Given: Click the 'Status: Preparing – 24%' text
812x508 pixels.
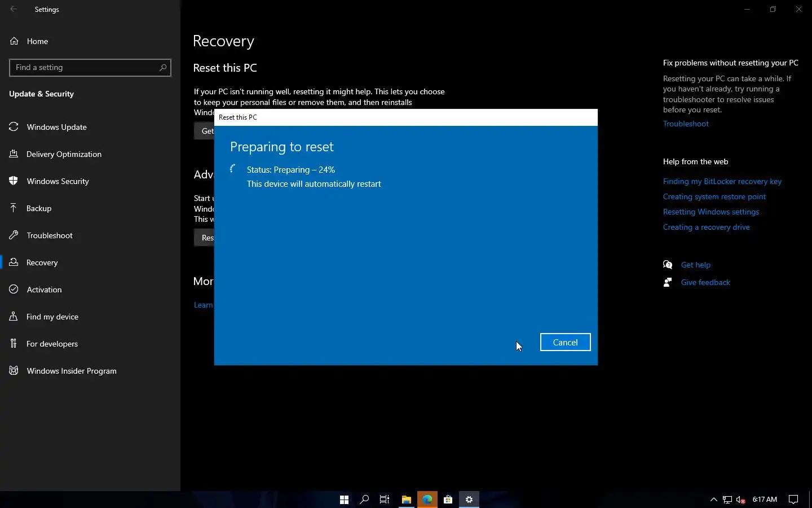Looking at the screenshot, I should click(x=291, y=169).
